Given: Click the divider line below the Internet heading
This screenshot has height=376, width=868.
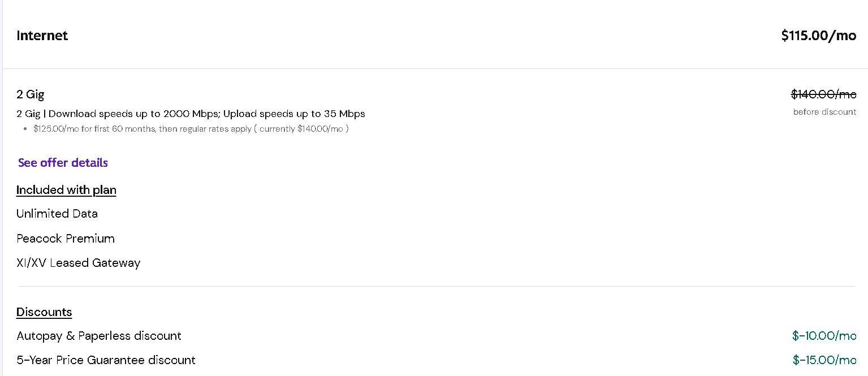Looking at the screenshot, I should click(435, 69).
